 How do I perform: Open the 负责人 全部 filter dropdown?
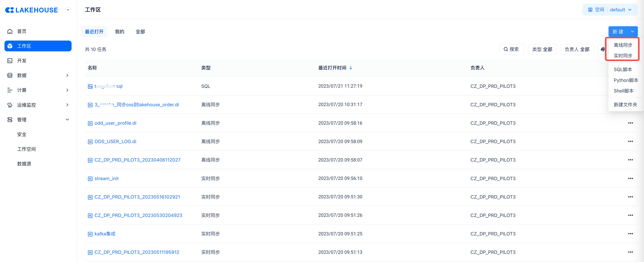point(577,49)
